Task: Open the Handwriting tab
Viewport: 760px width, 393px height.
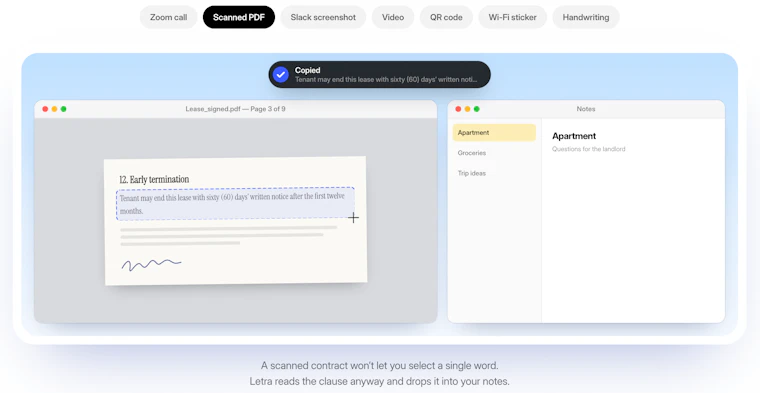Action: 586,17
